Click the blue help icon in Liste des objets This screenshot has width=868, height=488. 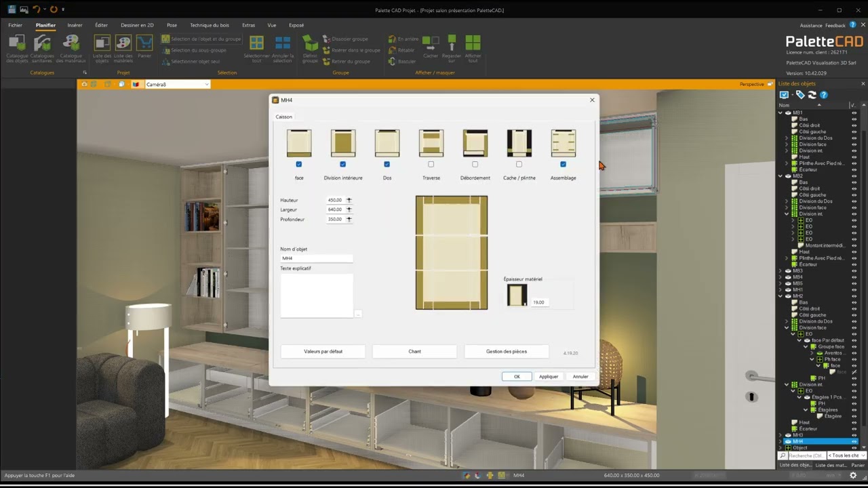click(x=824, y=95)
